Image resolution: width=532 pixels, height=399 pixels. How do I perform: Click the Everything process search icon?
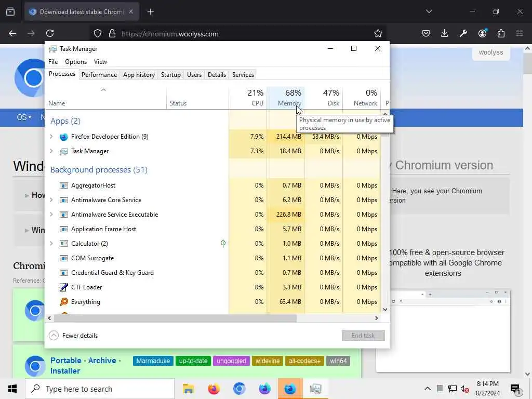click(63, 302)
